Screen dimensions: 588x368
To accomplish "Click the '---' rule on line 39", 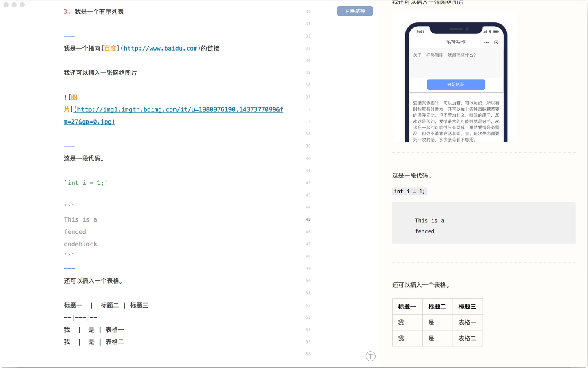I will [69, 146].
